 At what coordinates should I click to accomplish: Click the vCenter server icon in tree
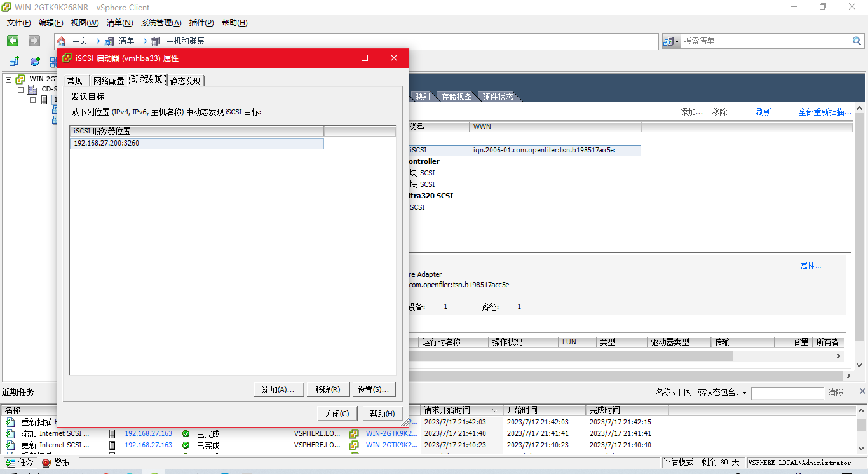point(21,79)
